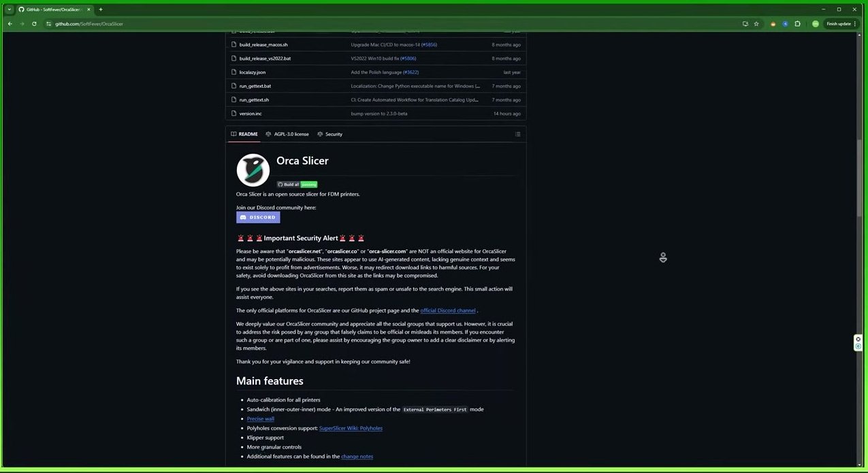Click the install app icon in address bar
The height and width of the screenshot is (473, 868).
(745, 24)
